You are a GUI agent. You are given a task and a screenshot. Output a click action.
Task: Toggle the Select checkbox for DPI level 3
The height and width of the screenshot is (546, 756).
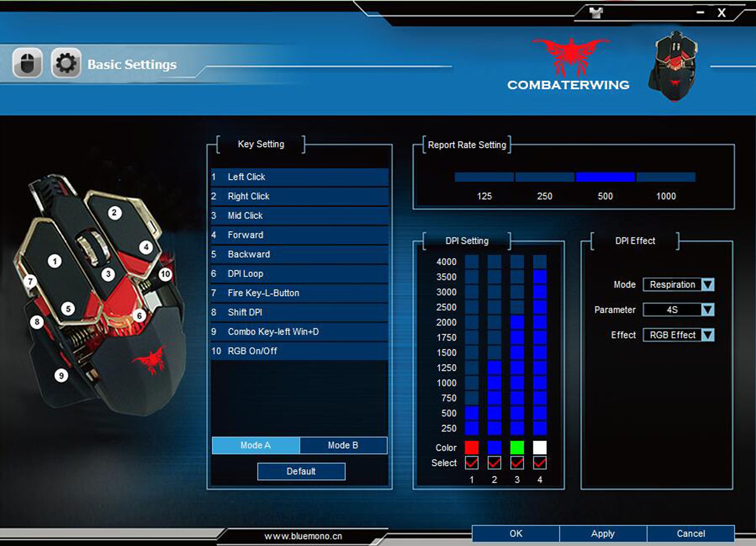pyautogui.click(x=517, y=462)
